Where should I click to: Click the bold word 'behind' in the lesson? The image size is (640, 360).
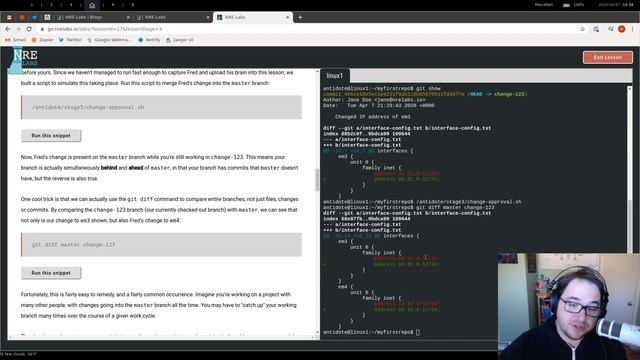pos(109,168)
